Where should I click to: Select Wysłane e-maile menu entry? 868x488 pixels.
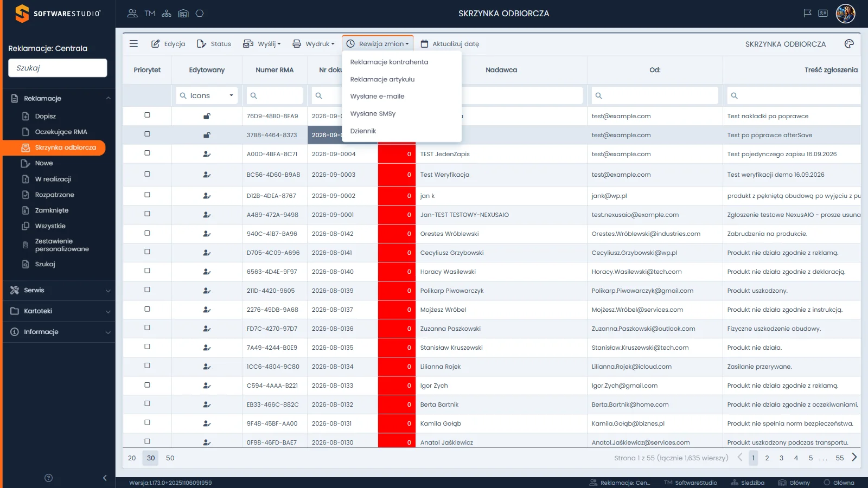pos(377,96)
